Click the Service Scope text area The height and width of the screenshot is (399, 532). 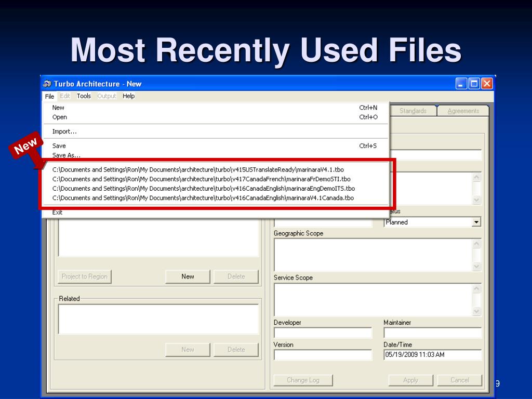point(373,300)
